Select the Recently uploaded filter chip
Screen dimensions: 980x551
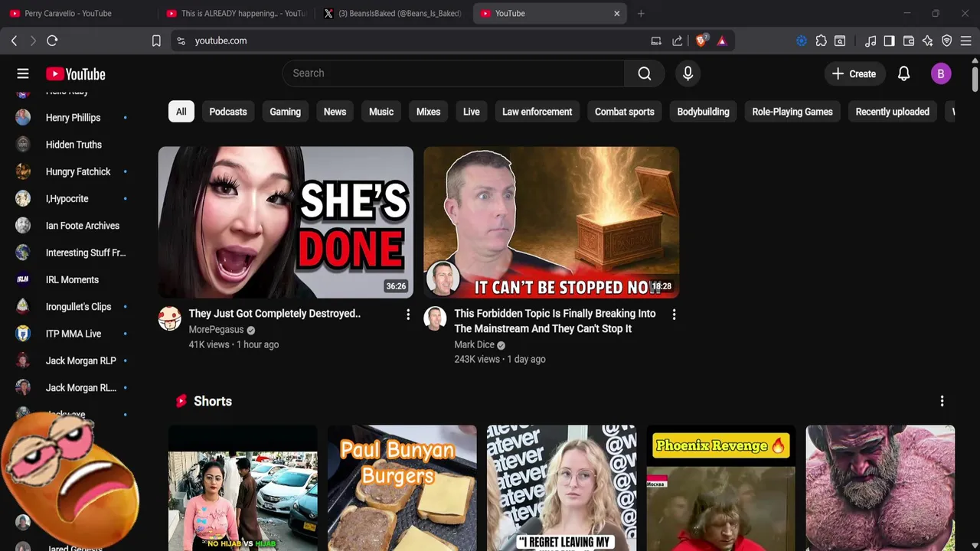[892, 112]
